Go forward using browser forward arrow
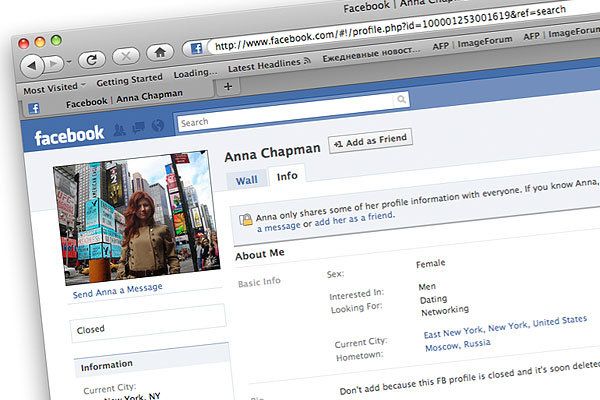Viewport: 600px width, 400px height. coord(54,64)
